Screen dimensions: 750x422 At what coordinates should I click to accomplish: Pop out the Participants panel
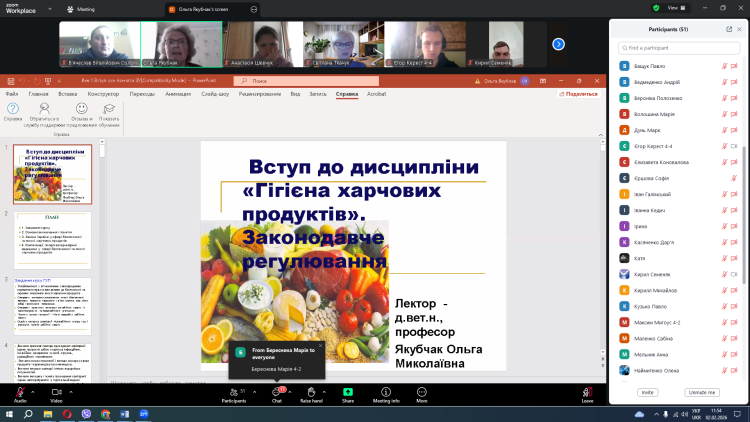(x=729, y=29)
